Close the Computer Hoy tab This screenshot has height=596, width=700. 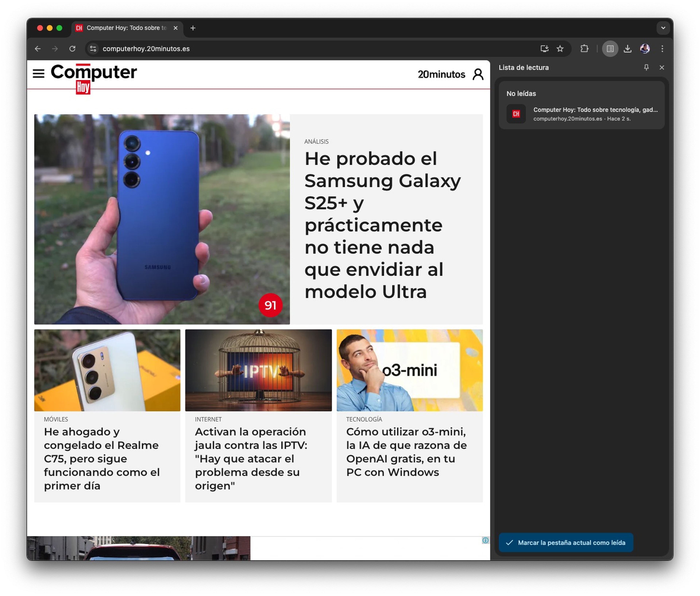point(175,28)
